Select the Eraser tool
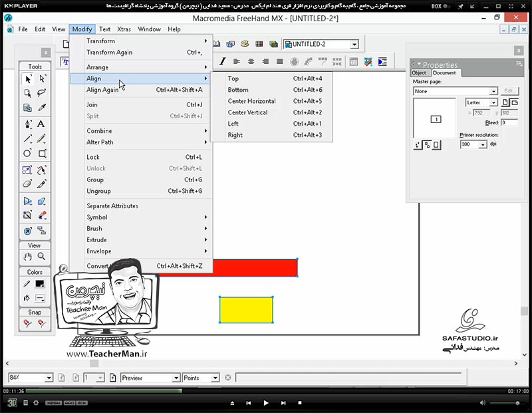Viewport: 532px width, 413px height. point(28,184)
